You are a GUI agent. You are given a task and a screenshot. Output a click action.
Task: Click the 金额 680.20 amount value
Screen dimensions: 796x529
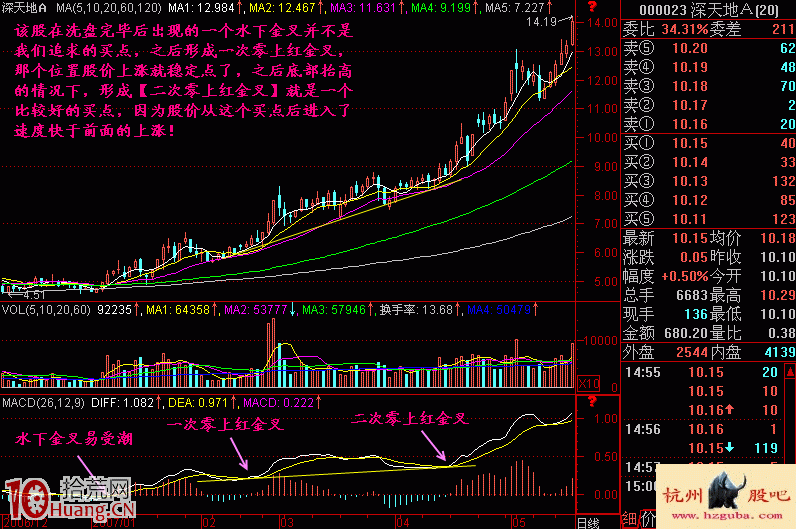click(686, 333)
